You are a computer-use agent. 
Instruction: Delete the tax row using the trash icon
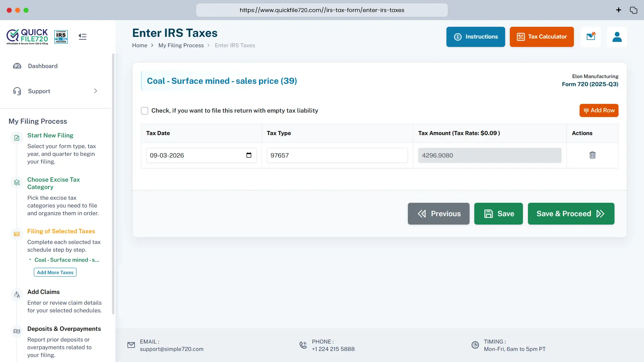(592, 155)
